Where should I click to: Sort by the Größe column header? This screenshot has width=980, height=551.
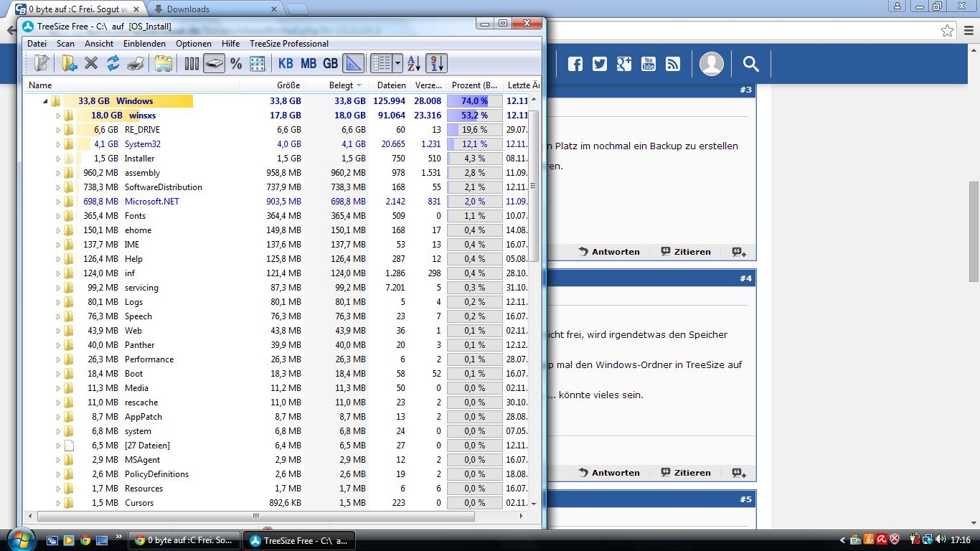click(272, 85)
